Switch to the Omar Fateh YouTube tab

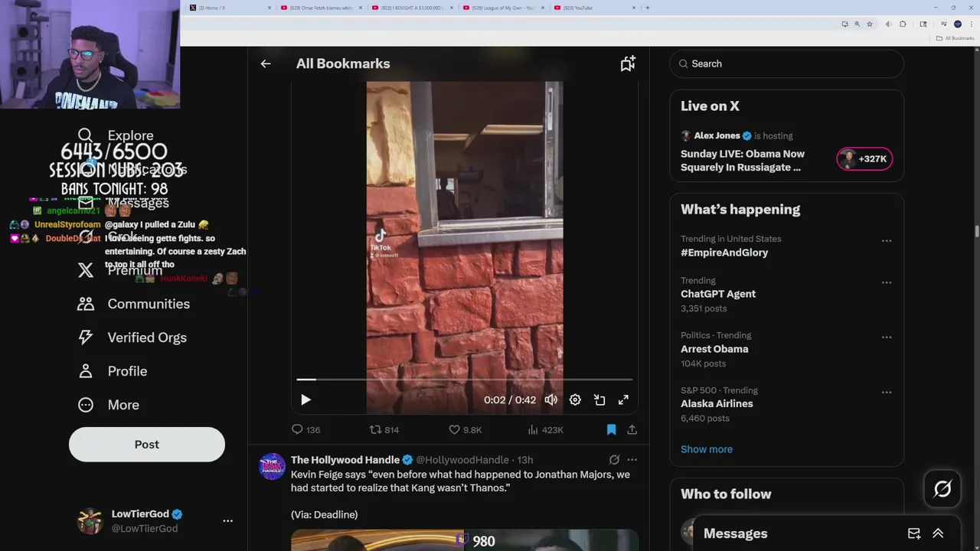click(x=320, y=8)
